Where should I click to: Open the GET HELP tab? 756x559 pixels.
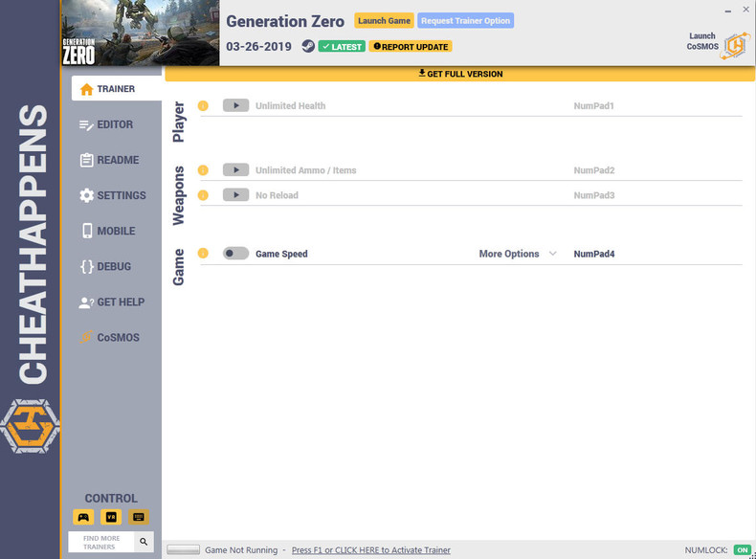click(x=114, y=302)
